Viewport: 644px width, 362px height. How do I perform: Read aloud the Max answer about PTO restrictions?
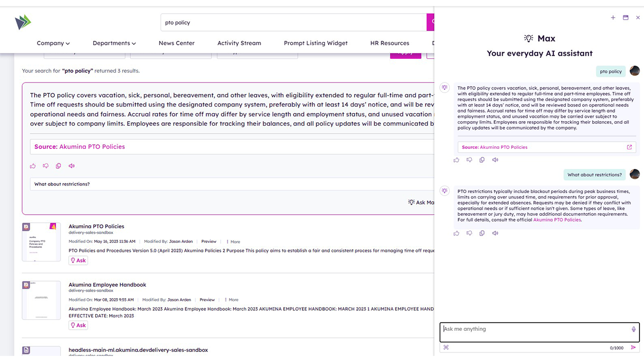coord(495,233)
